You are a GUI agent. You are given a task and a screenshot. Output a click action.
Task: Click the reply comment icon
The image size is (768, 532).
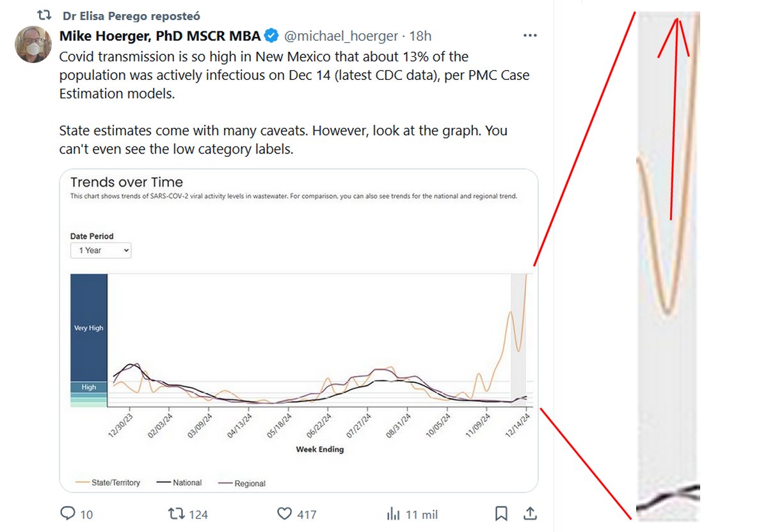[x=67, y=513]
